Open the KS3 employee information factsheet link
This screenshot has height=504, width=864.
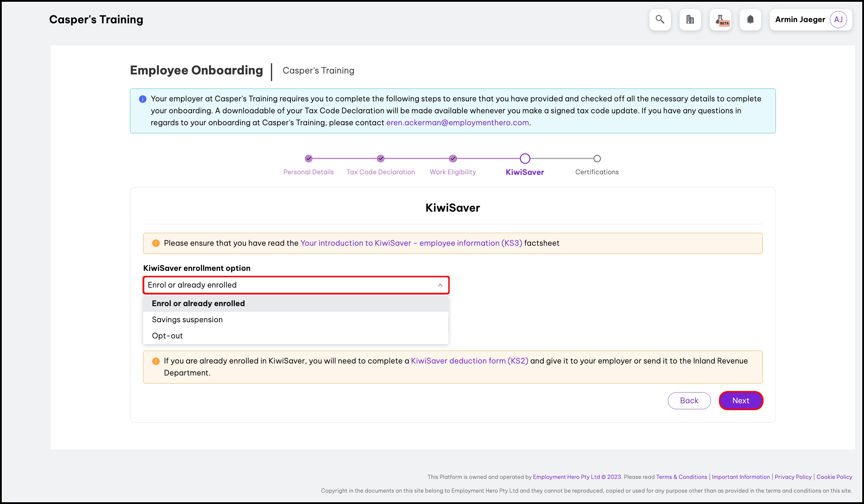click(411, 243)
